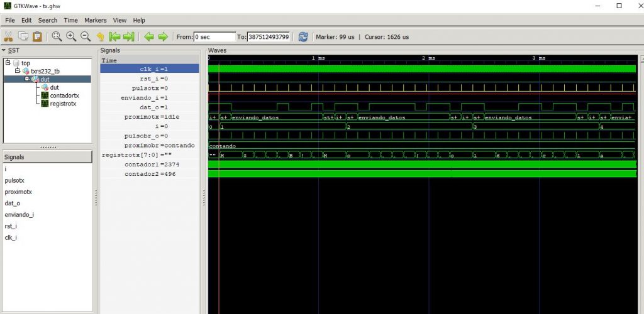Zoom out with the minus magnifier
644x314 pixels.
[85, 37]
